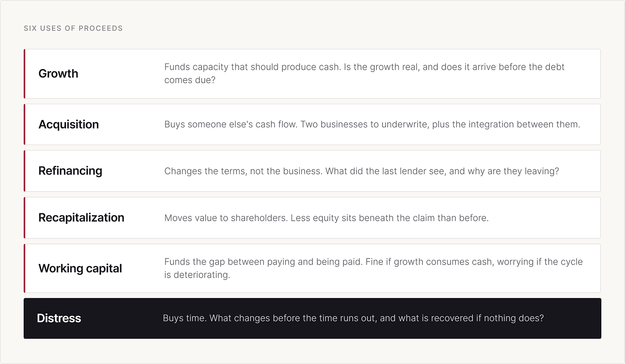Click the Refinancing row label
This screenshot has height=364, width=625.
pos(70,171)
